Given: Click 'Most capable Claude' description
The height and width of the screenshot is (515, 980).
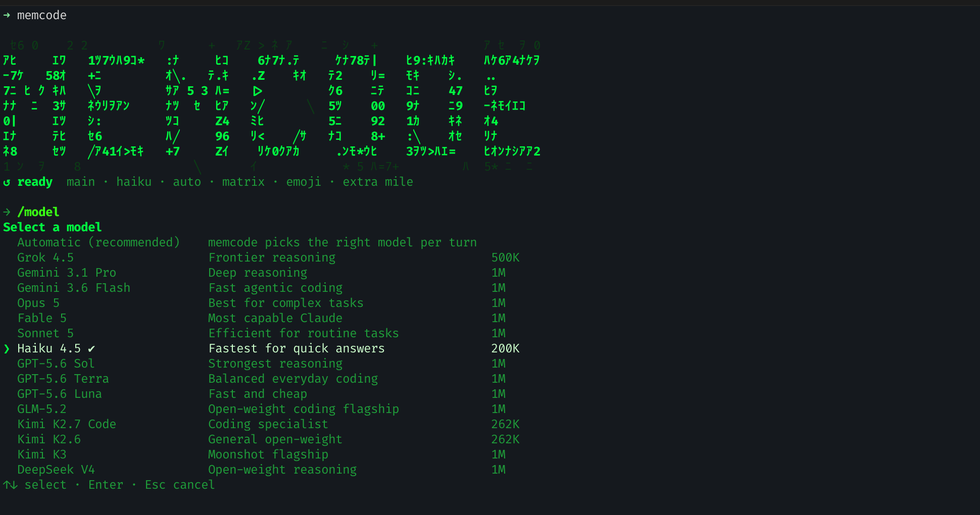Looking at the screenshot, I should pyautogui.click(x=275, y=318).
